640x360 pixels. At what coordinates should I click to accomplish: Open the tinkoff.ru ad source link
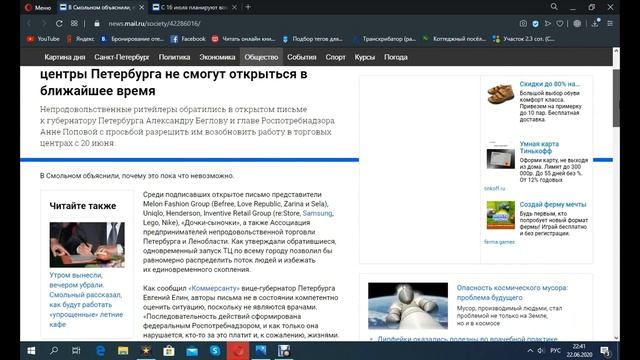coord(495,188)
